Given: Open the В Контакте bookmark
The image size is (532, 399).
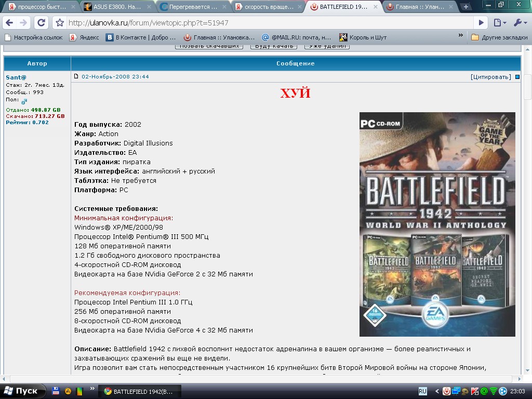Looking at the screenshot, I should click(141, 37).
